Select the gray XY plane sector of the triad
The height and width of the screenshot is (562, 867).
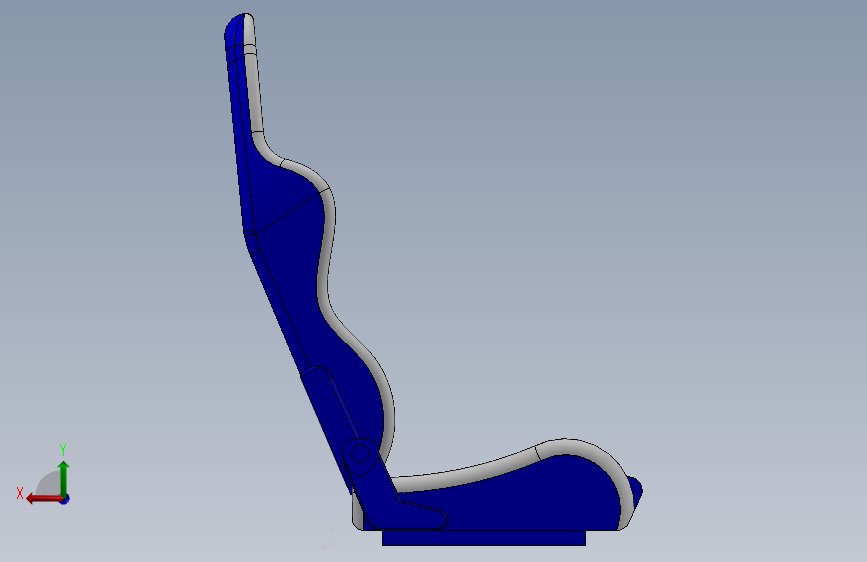[49, 483]
